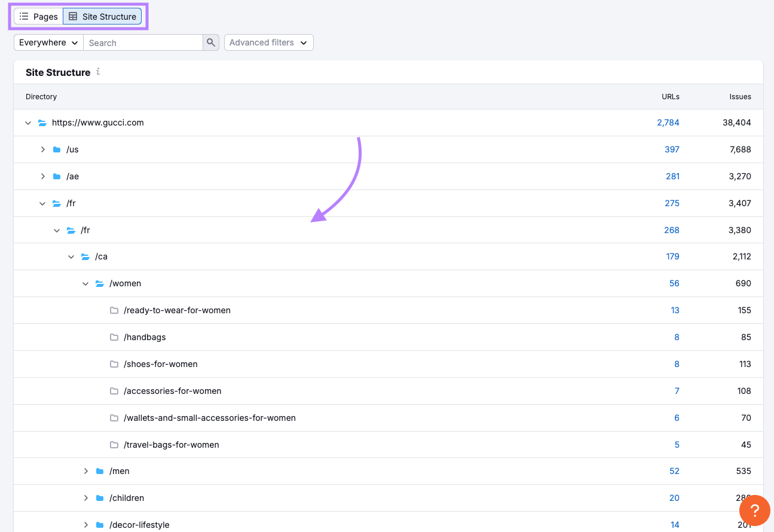
Task: Select the /decor-lifestyle directory row
Action: 140,524
